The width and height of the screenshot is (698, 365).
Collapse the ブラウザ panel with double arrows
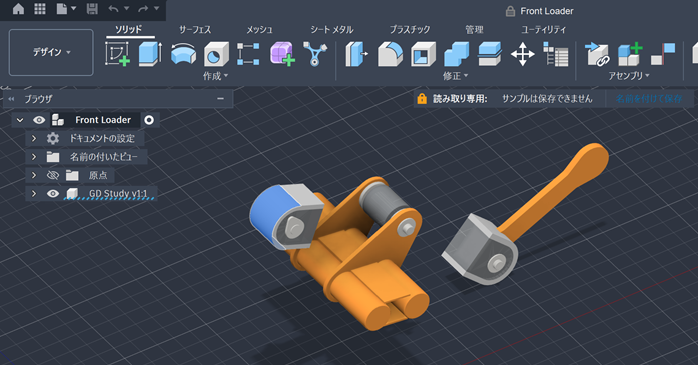[11, 99]
